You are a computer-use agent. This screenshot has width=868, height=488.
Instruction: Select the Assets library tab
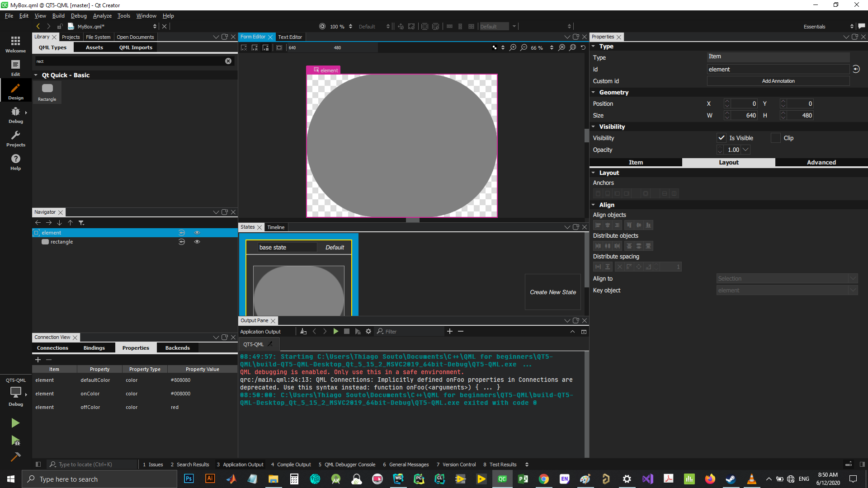click(x=94, y=47)
